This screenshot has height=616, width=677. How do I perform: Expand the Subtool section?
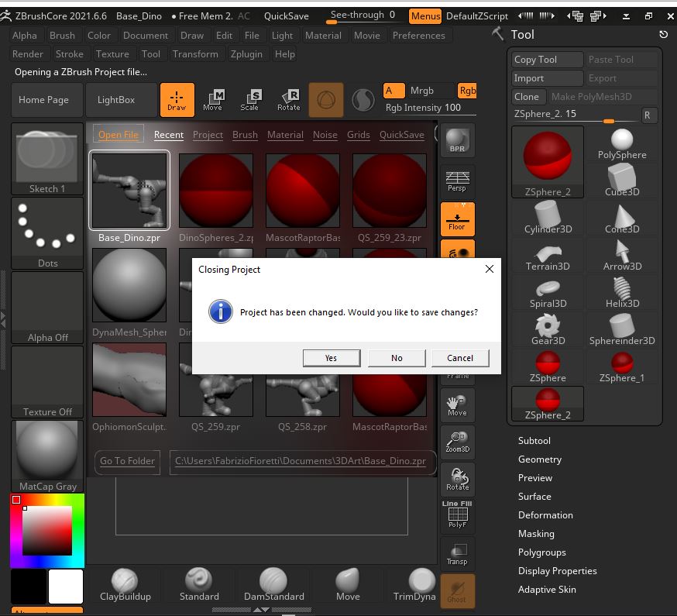click(x=534, y=440)
